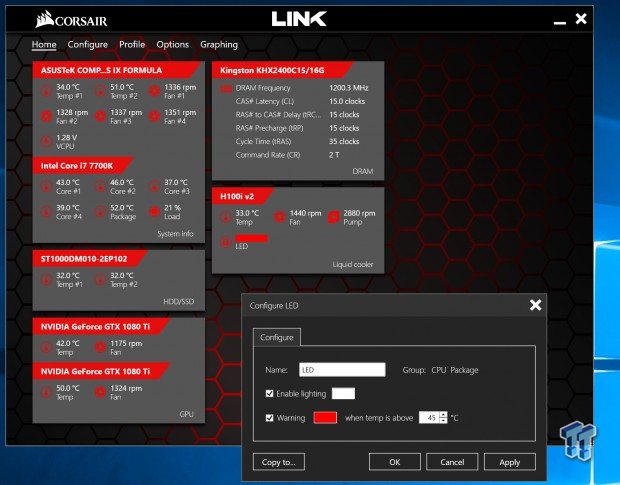Open the Profile menu

pos(132,45)
